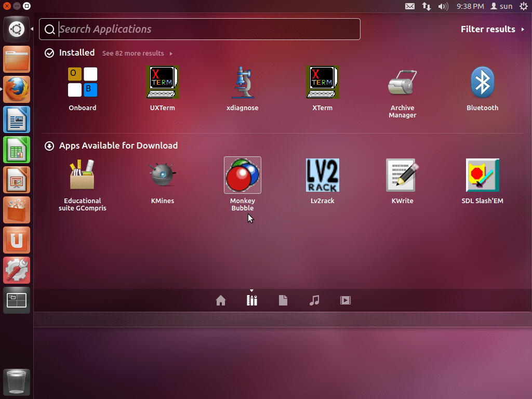Click Apps Available for Download header
The image size is (532, 399).
coord(118,145)
